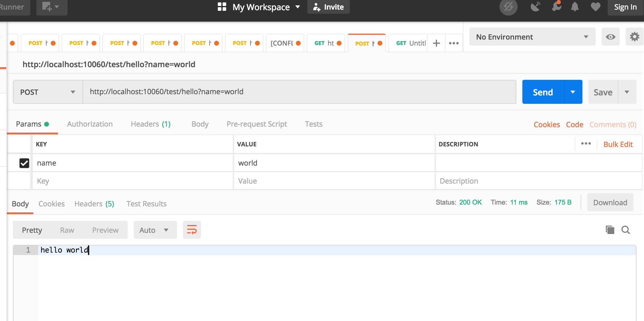Open the environment quick look eye icon
The image size is (644, 321).
tap(610, 37)
